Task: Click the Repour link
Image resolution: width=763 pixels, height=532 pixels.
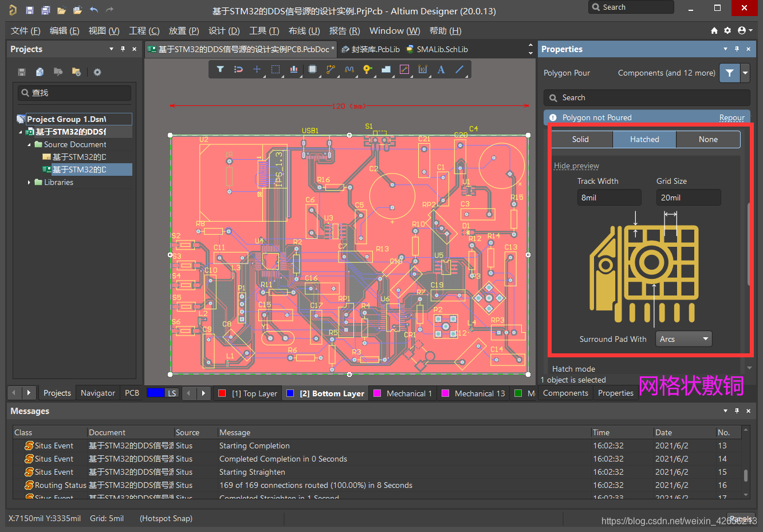Action: pyautogui.click(x=732, y=117)
